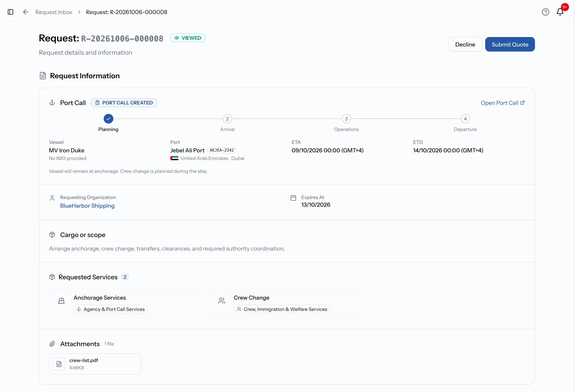575x392 pixels.
Task: Click the PORT CALL CREATED badge
Action: click(x=124, y=103)
